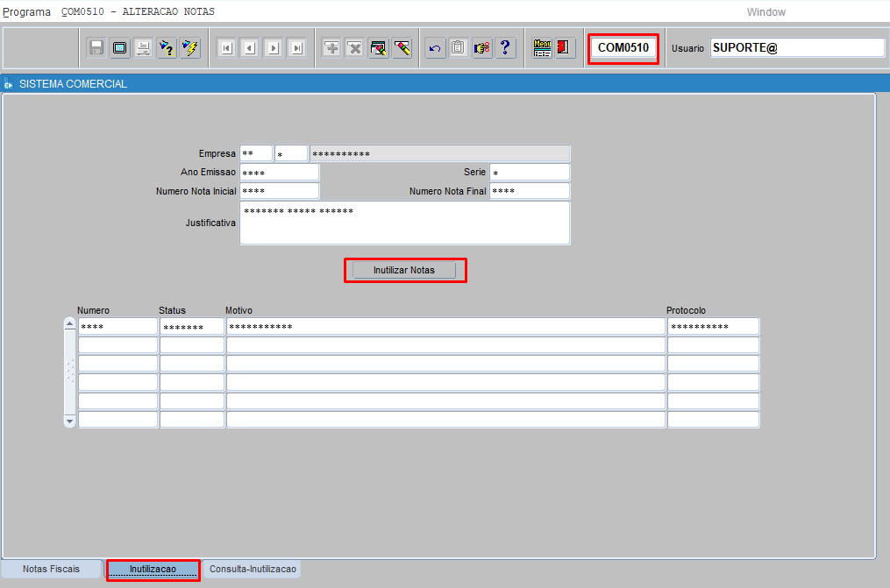Jump to the last record
The height and width of the screenshot is (588, 890).
296,48
